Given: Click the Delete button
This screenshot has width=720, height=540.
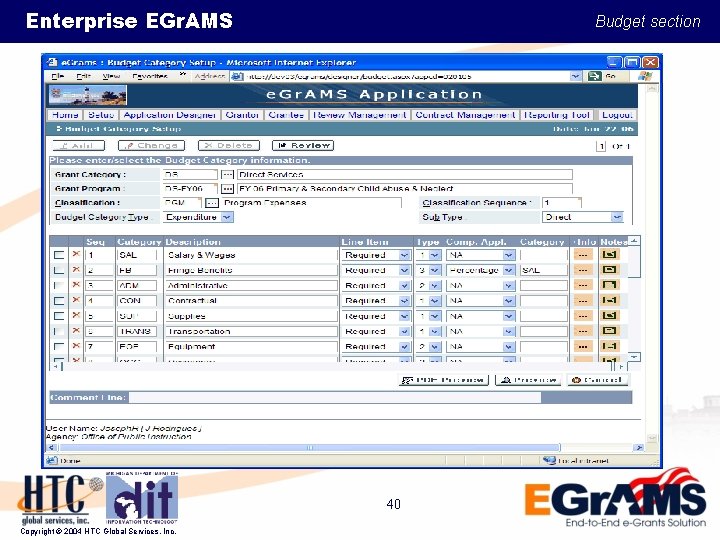Looking at the screenshot, I should tap(229, 146).
